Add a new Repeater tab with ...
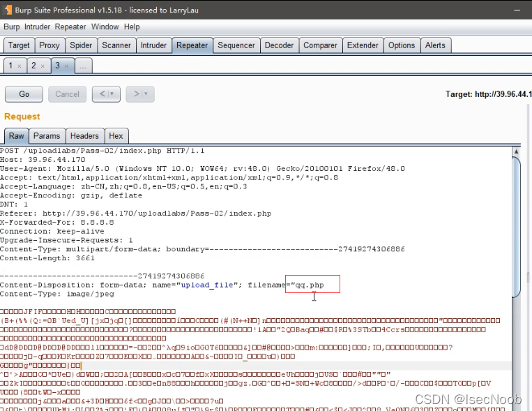 [83, 66]
